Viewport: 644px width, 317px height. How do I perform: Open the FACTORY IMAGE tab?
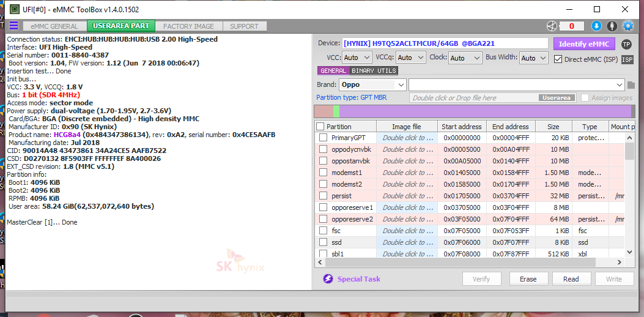[x=188, y=26]
